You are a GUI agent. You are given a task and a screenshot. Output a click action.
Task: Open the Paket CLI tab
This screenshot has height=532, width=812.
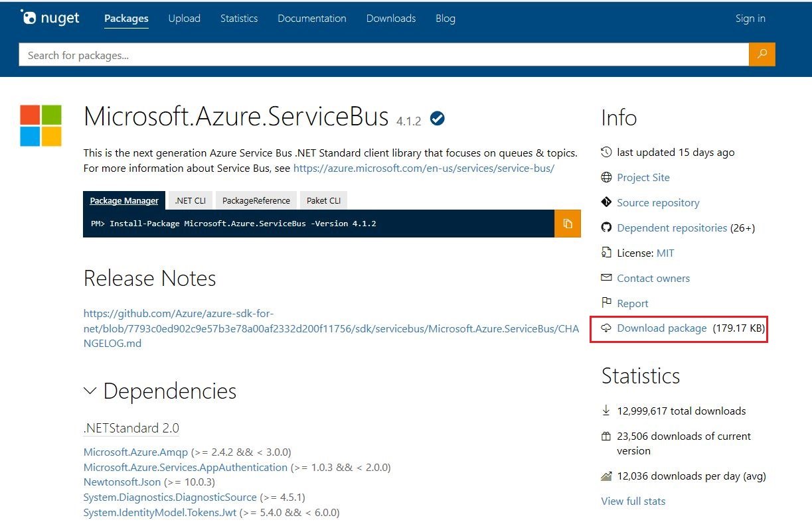pyautogui.click(x=323, y=200)
